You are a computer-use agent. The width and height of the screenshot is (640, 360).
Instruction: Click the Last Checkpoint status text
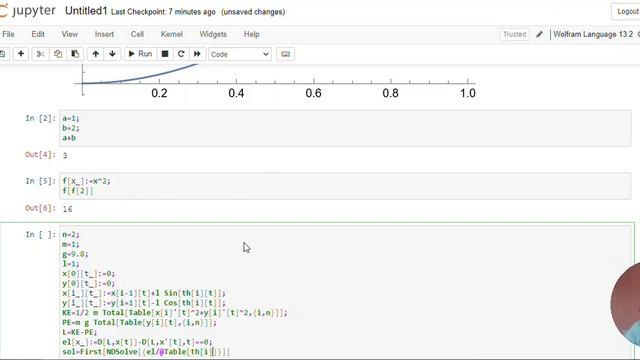click(x=163, y=12)
